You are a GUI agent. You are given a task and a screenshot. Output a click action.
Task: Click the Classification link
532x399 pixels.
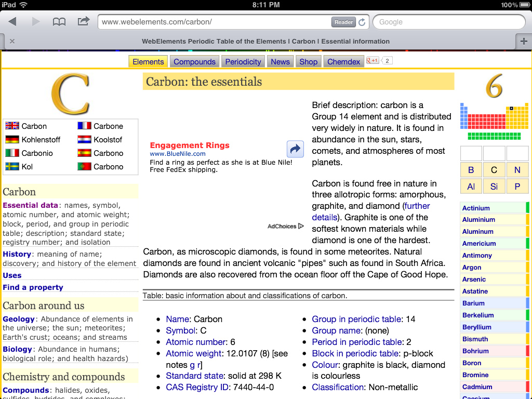coord(338,387)
